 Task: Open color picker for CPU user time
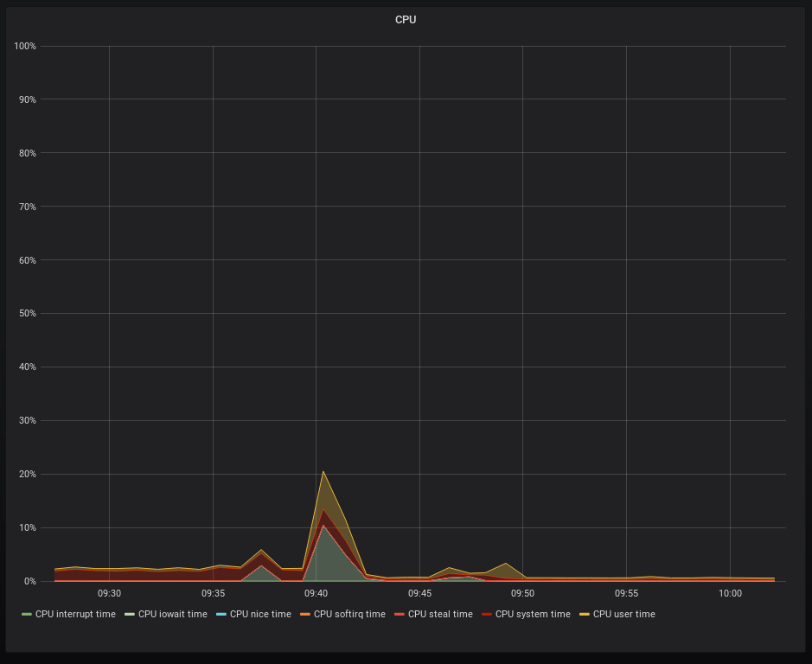pos(585,614)
